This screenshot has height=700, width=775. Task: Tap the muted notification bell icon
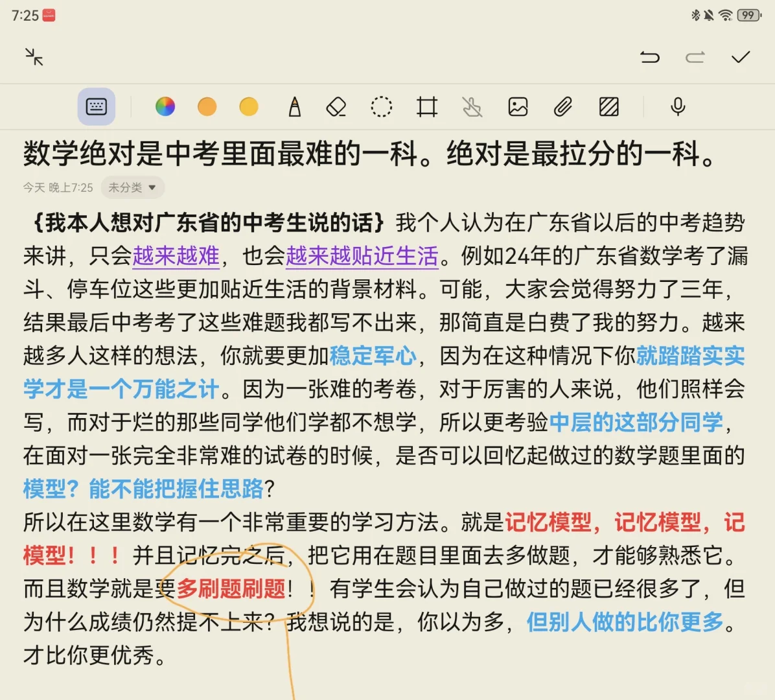click(710, 16)
